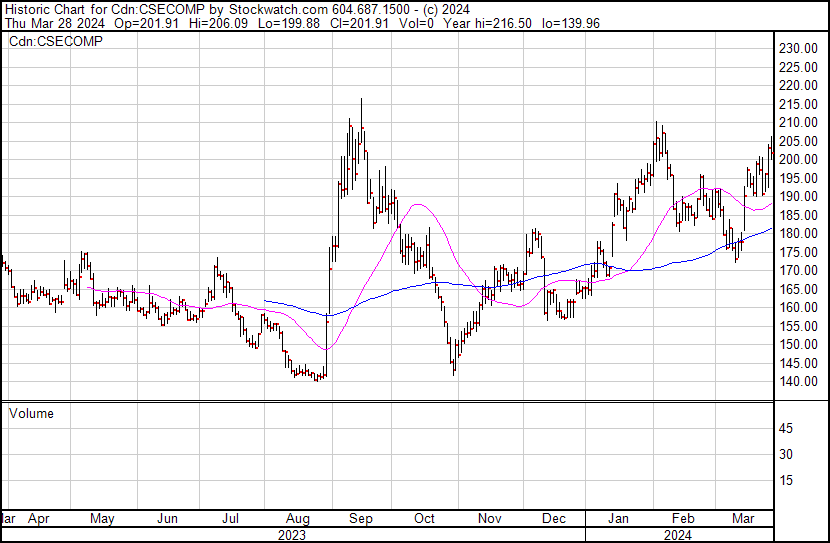Click the 2023 year label below months
This screenshot has width=830, height=543.
pos(291,534)
